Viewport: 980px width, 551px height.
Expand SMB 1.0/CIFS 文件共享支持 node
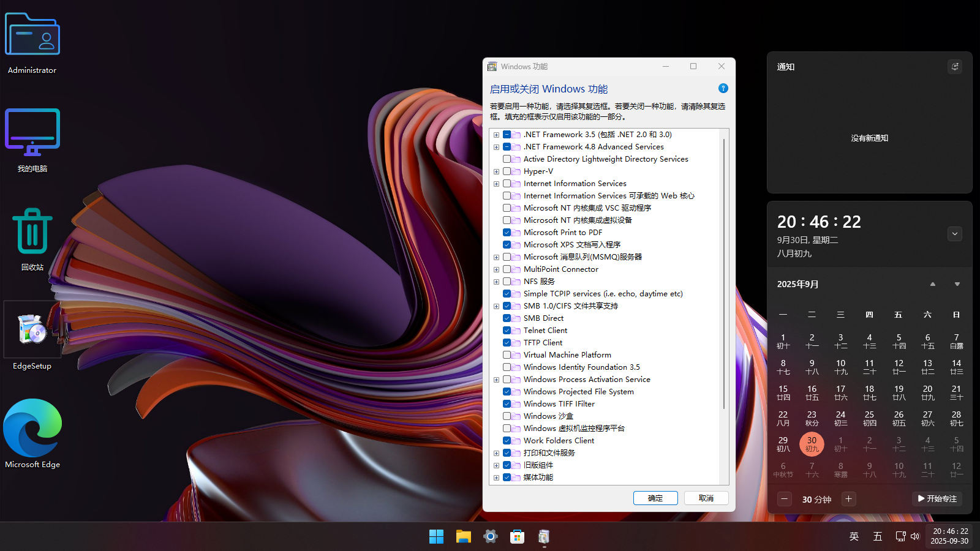point(496,306)
